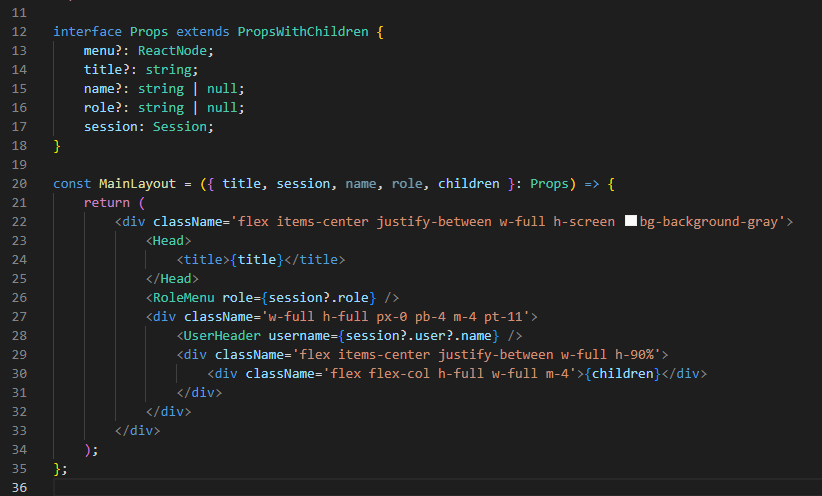Click 'null' on line 16

pyautogui.click(x=222, y=107)
